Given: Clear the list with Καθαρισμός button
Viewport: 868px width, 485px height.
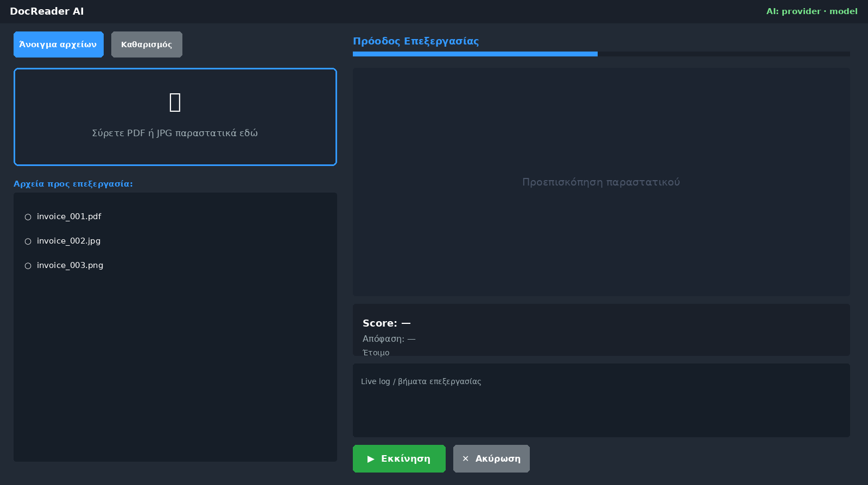Looking at the screenshot, I should coord(147,44).
